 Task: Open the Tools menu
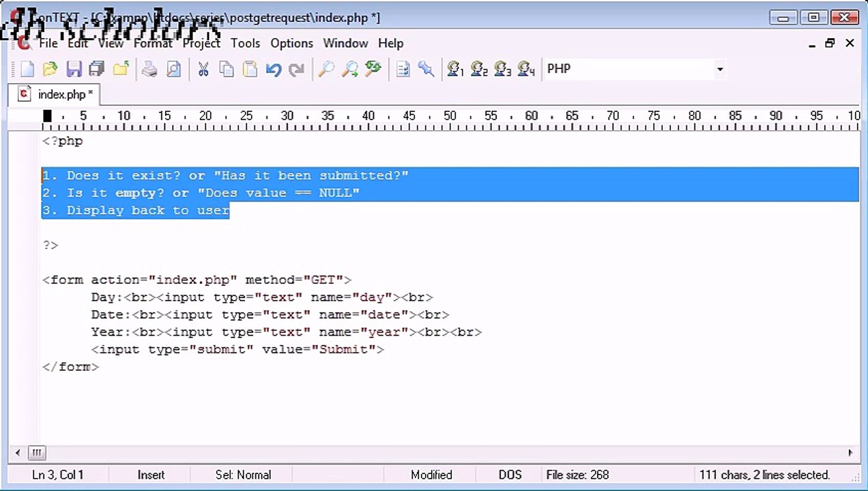point(245,43)
